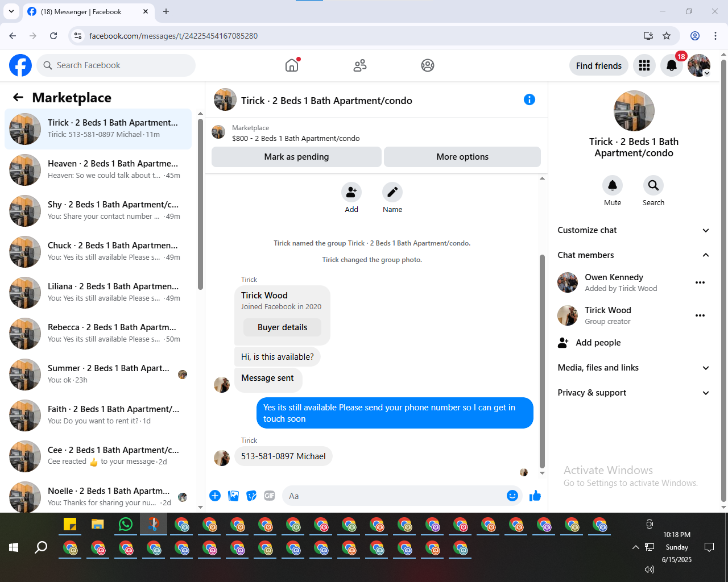Collapse the Chat members section
This screenshot has height=582, width=728.
[x=634, y=255]
